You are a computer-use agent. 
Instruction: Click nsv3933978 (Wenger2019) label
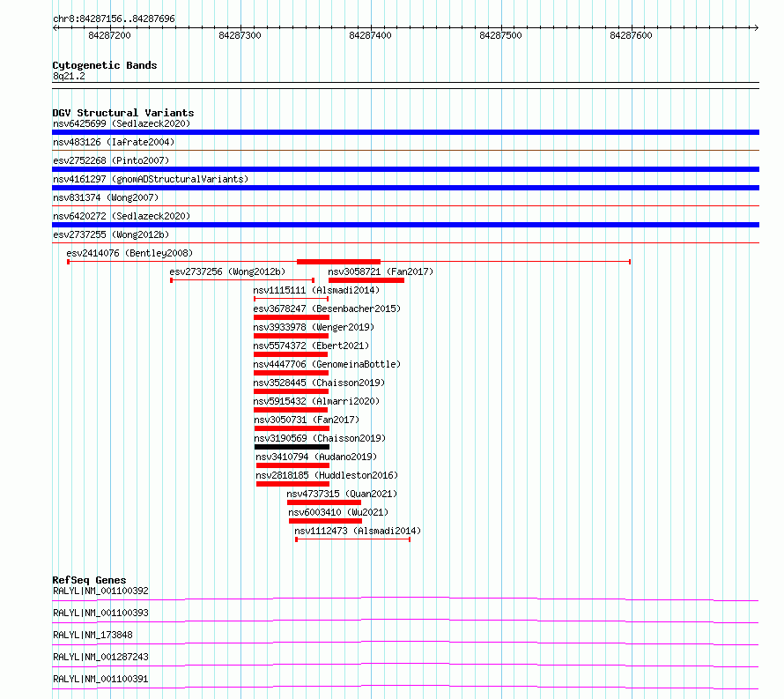pos(314,327)
